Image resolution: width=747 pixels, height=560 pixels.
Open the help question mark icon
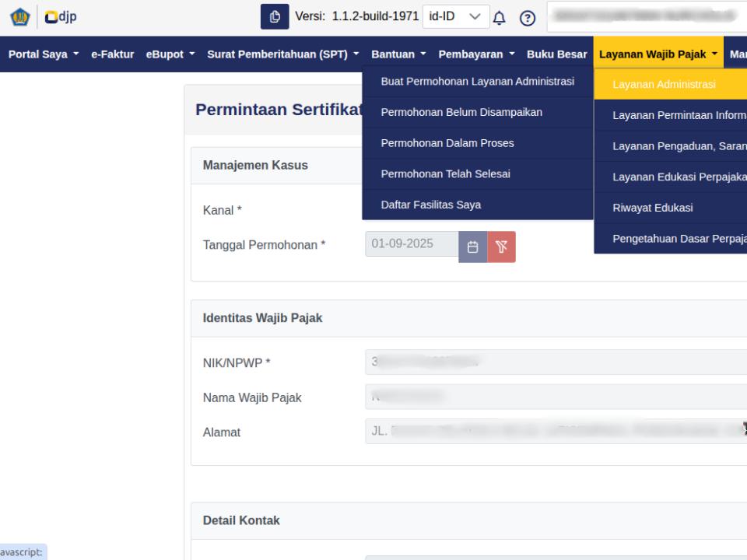click(528, 18)
